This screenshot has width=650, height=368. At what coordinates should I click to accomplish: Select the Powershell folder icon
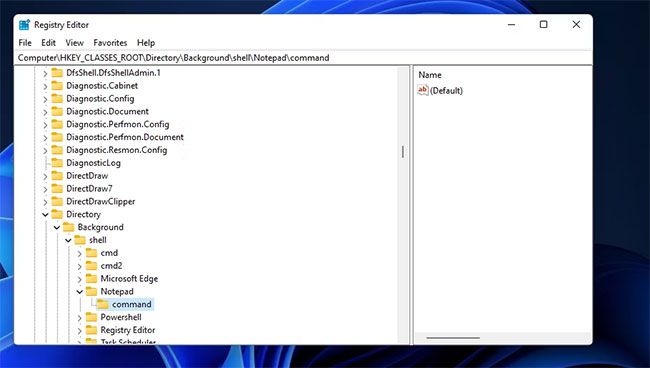pos(91,317)
